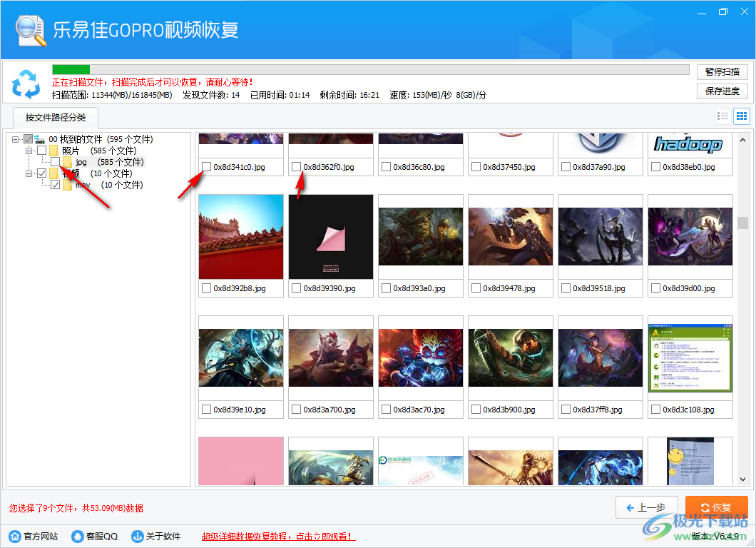Select thumbnail above 0x8d3a700.jpg
The image size is (756, 548).
pos(331,358)
